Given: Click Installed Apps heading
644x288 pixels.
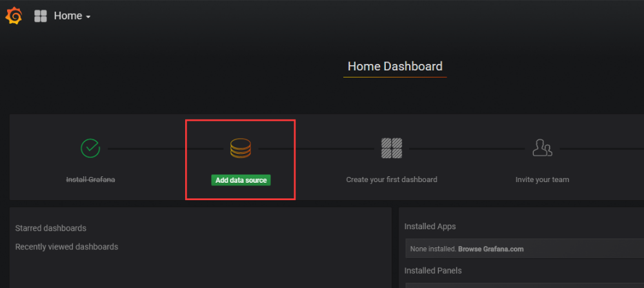Looking at the screenshot, I should point(430,227).
